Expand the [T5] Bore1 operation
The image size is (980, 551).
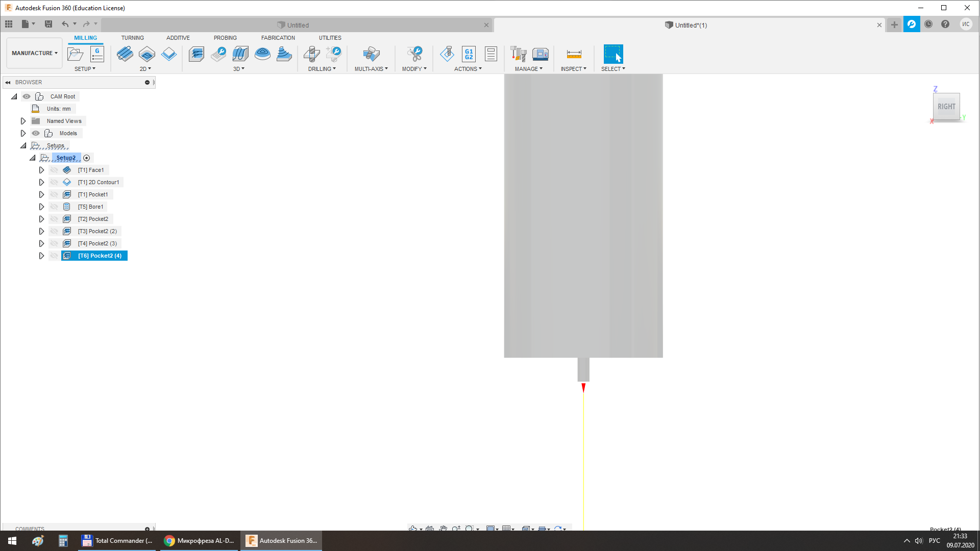tap(41, 207)
